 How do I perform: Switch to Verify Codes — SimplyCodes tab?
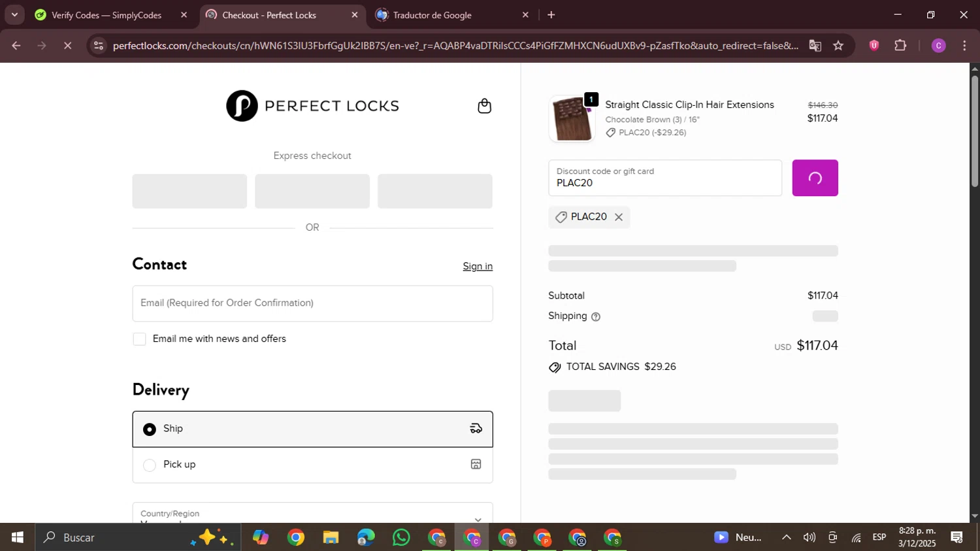point(112,15)
